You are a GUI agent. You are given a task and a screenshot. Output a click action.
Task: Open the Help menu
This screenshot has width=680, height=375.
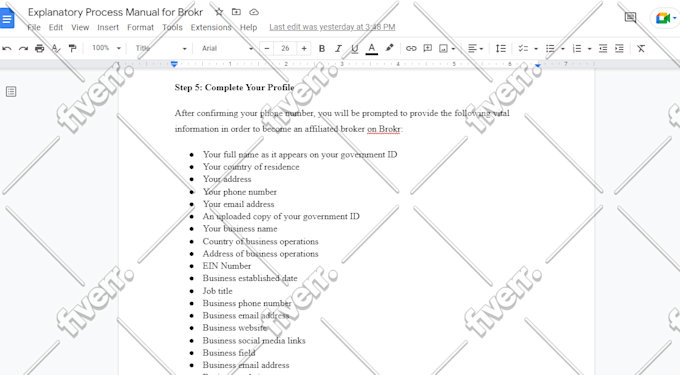[x=248, y=27]
